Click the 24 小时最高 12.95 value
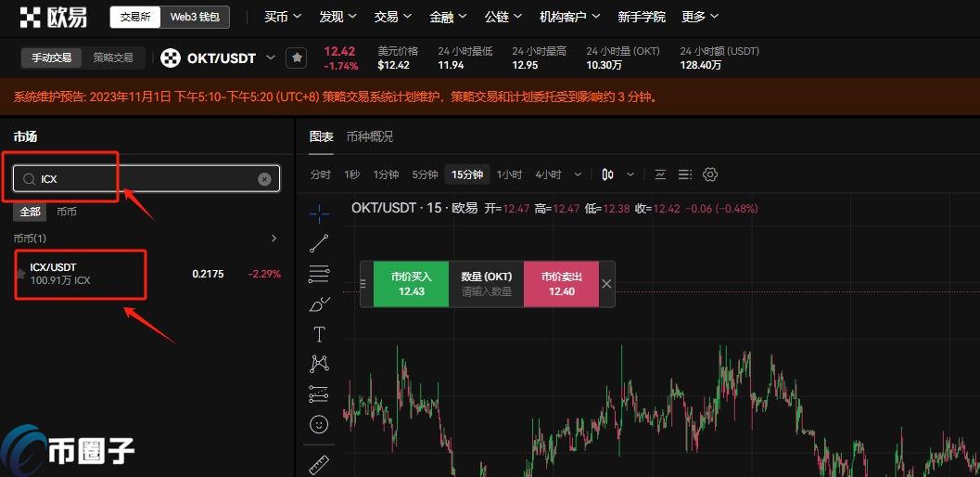Viewport: 980px width, 477px height. [525, 65]
